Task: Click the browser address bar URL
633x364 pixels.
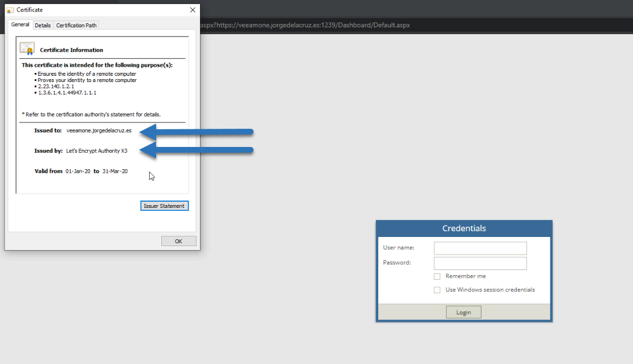Action: pyautogui.click(x=305, y=25)
